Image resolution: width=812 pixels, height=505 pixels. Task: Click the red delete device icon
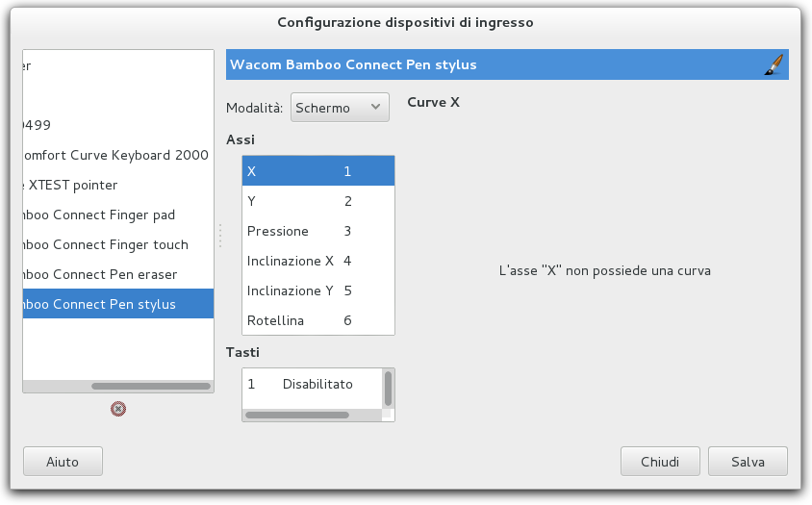coord(118,409)
